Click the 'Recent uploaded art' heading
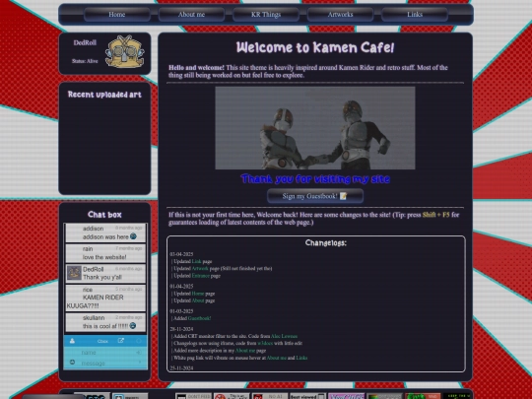Image resolution: width=532 pixels, height=399 pixels. 104,95
